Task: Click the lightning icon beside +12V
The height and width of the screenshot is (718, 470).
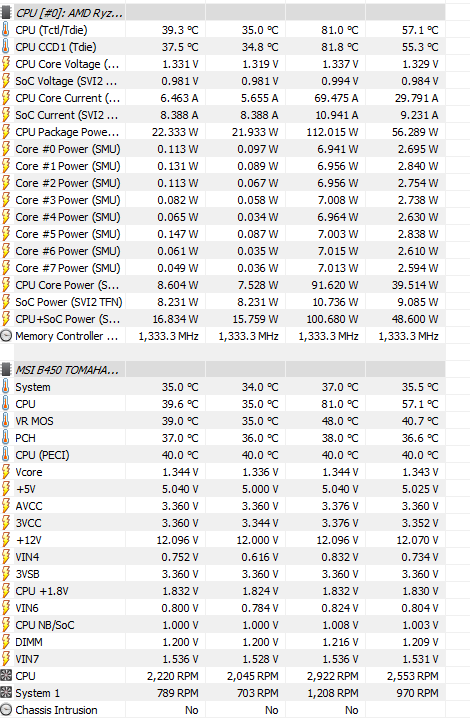Action: (x=5, y=540)
